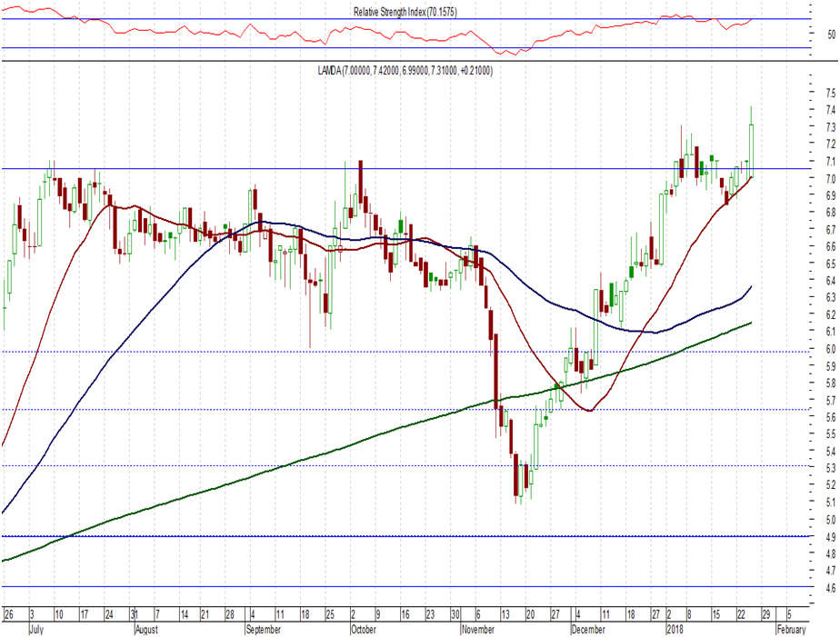Click the 7.4 price axis label
The height and width of the screenshot is (637, 840).
click(x=830, y=110)
